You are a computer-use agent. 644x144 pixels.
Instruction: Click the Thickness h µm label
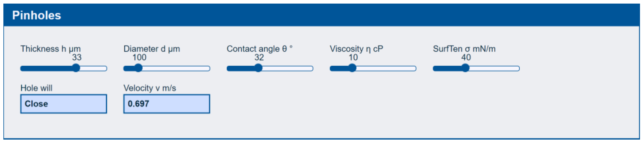click(x=51, y=49)
